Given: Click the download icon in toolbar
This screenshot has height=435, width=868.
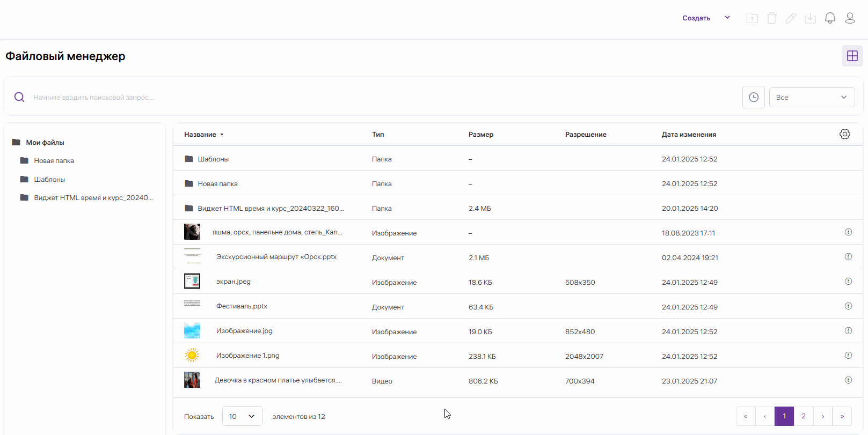Looking at the screenshot, I should coord(810,18).
